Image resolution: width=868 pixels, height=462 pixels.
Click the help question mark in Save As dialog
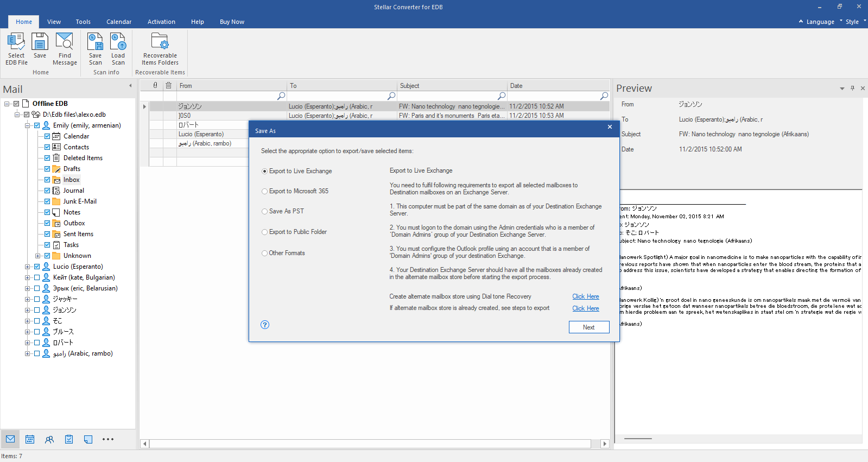point(265,325)
